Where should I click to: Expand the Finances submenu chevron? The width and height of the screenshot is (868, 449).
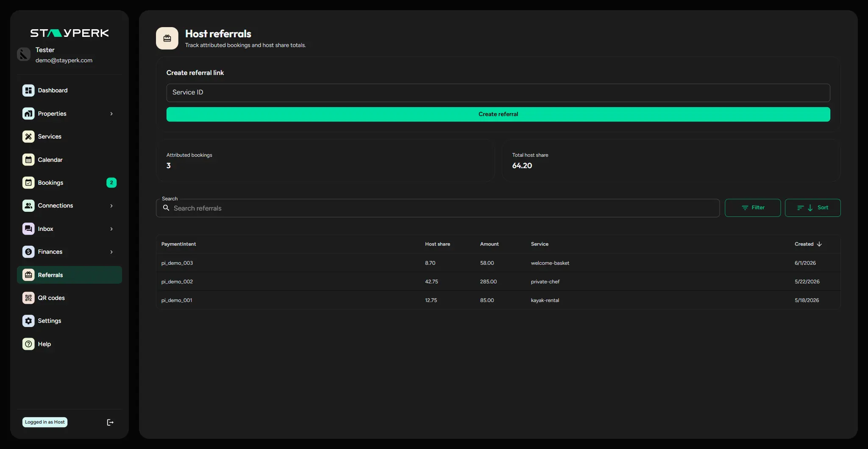pos(111,252)
